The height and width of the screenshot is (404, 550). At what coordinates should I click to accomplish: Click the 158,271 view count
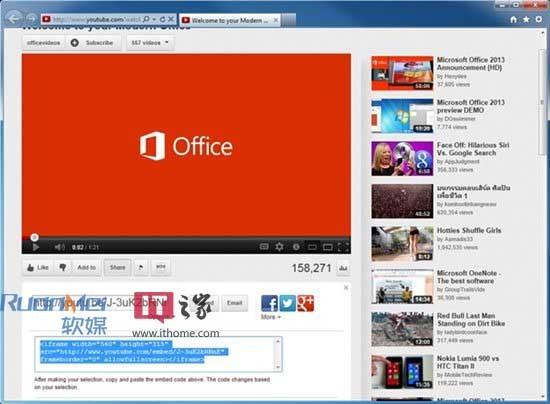coord(311,268)
